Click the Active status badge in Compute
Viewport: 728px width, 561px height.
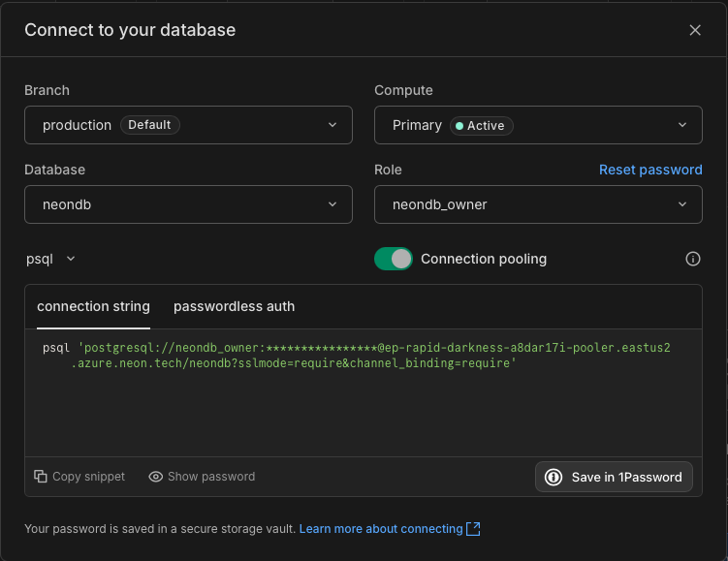point(481,126)
